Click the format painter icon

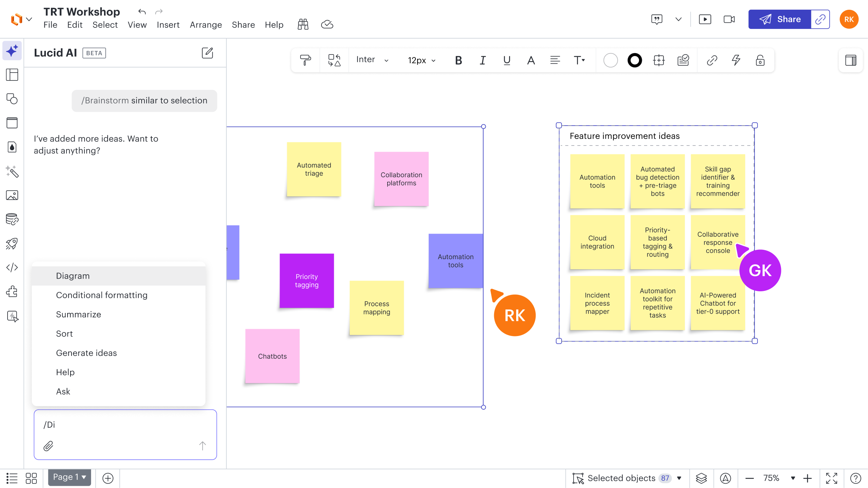pos(305,60)
